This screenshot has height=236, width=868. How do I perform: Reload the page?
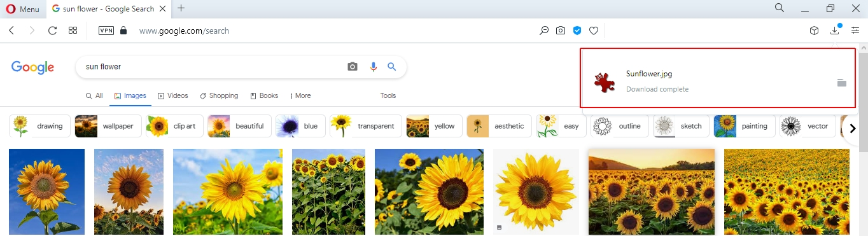coord(53,31)
